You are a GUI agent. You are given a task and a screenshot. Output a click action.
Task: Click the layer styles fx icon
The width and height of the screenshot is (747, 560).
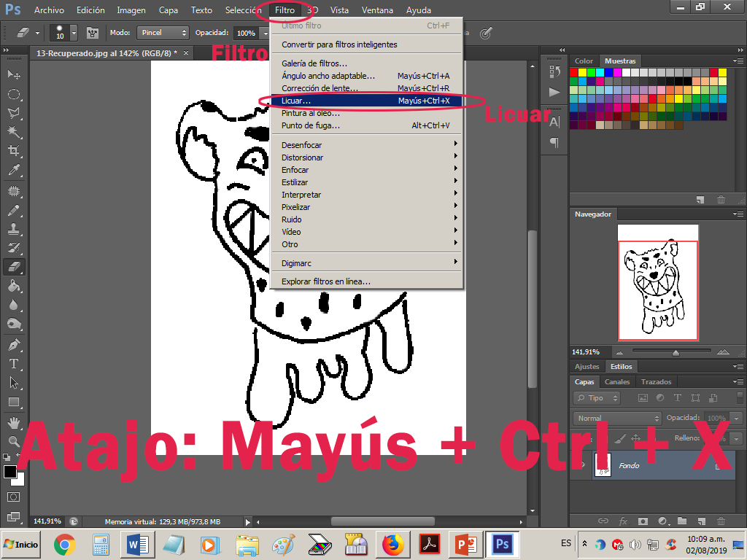pos(623,521)
